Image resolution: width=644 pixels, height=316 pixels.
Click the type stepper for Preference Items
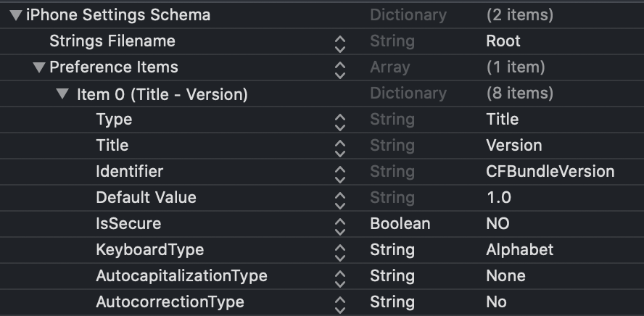(x=340, y=67)
